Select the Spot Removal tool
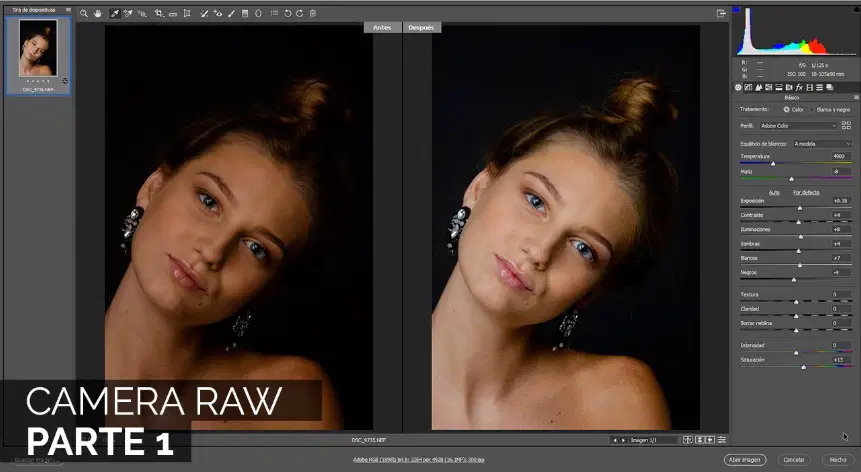This screenshot has height=472, width=861. click(x=204, y=13)
